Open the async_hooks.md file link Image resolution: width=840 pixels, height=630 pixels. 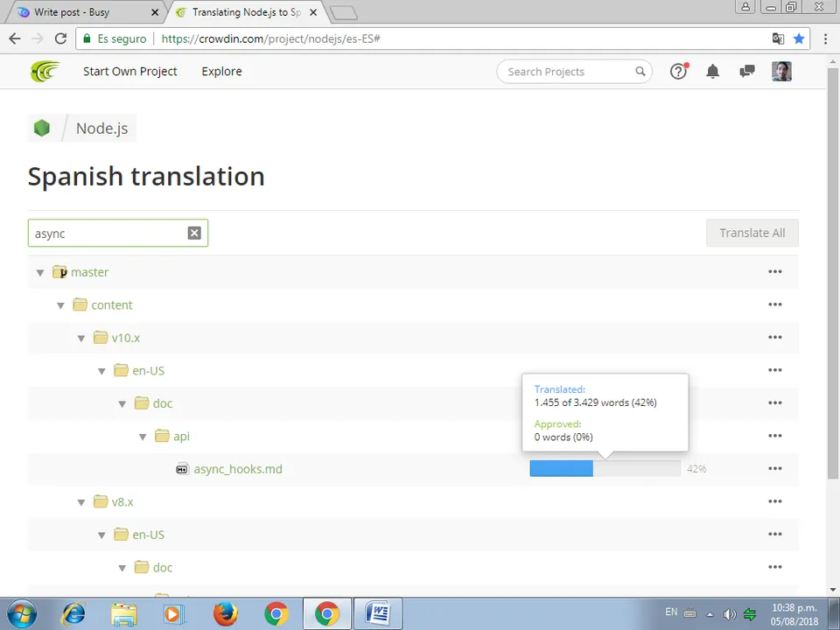[238, 469]
